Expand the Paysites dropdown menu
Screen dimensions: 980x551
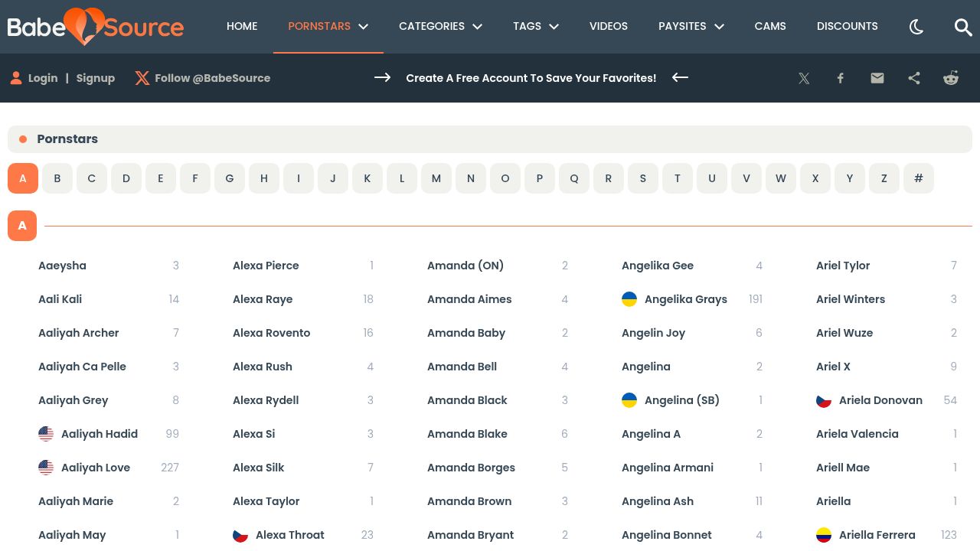(691, 26)
